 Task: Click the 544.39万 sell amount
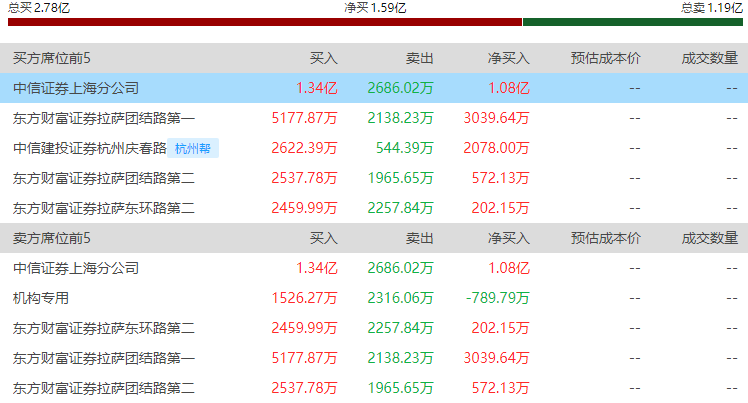(405, 148)
